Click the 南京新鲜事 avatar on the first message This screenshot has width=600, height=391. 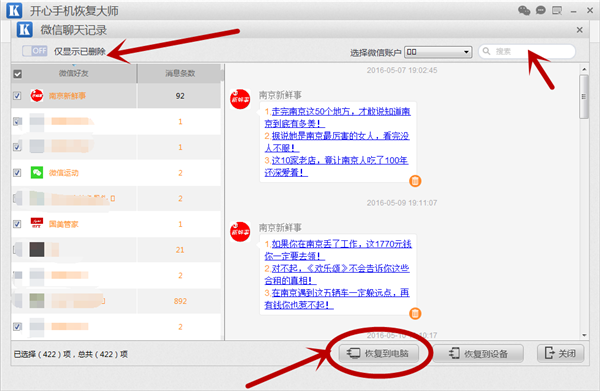pos(240,99)
